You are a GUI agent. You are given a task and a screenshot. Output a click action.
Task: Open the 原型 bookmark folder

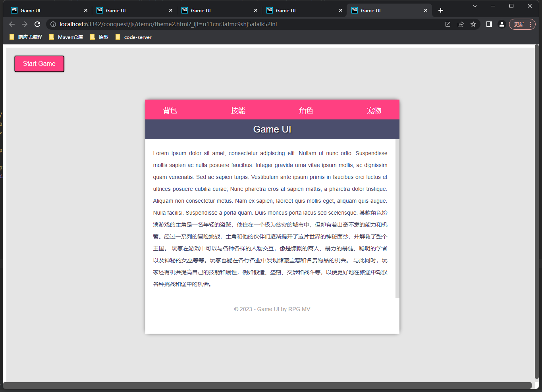99,37
